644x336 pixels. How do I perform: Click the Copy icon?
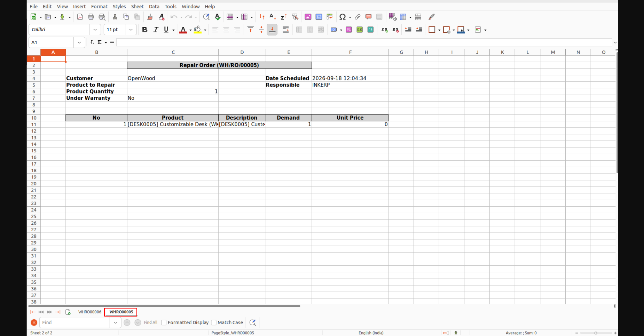click(126, 17)
